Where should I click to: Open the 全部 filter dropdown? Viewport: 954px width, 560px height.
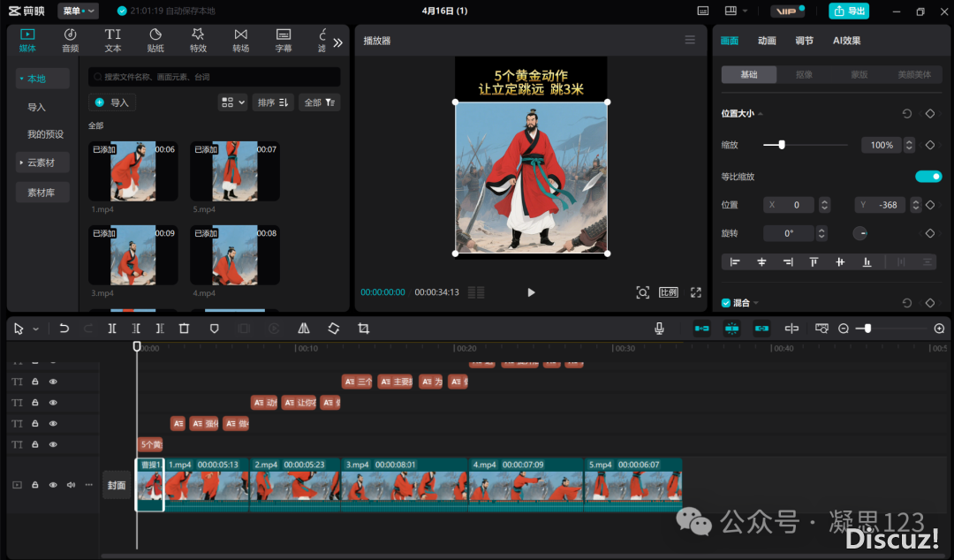coord(320,102)
